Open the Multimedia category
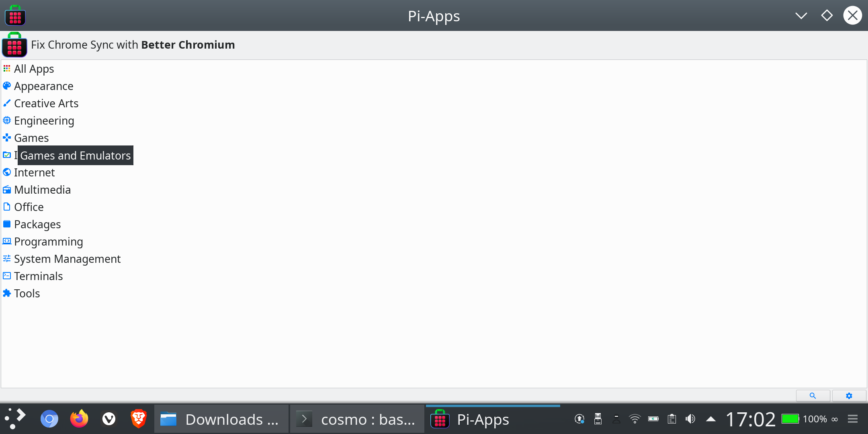Screen dimensions: 868x434 42,190
